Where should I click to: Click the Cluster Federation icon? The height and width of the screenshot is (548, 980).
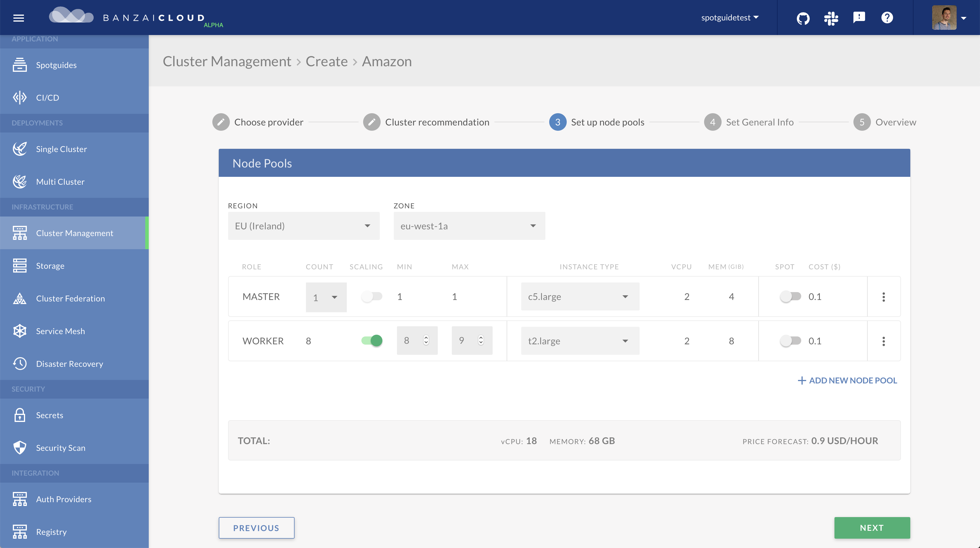20,298
